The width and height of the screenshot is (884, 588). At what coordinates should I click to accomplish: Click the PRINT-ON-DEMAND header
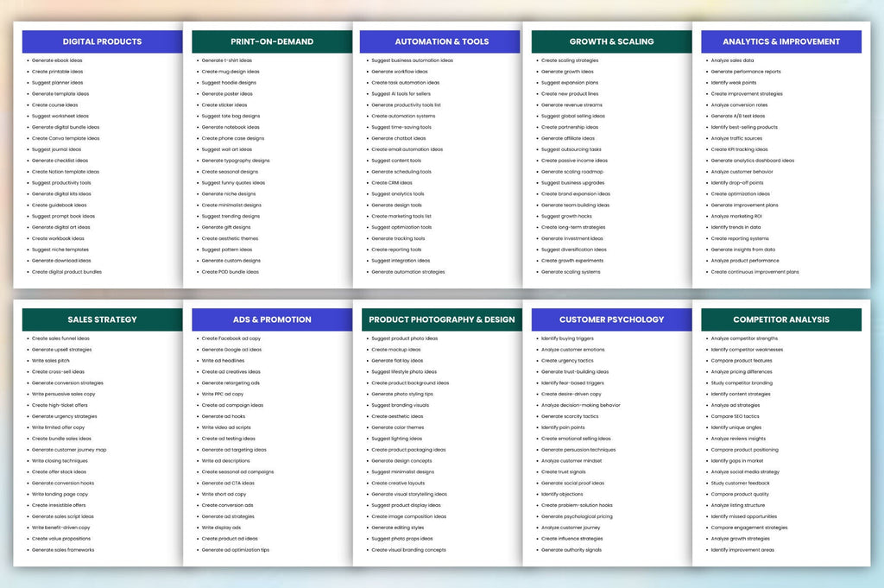272,41
